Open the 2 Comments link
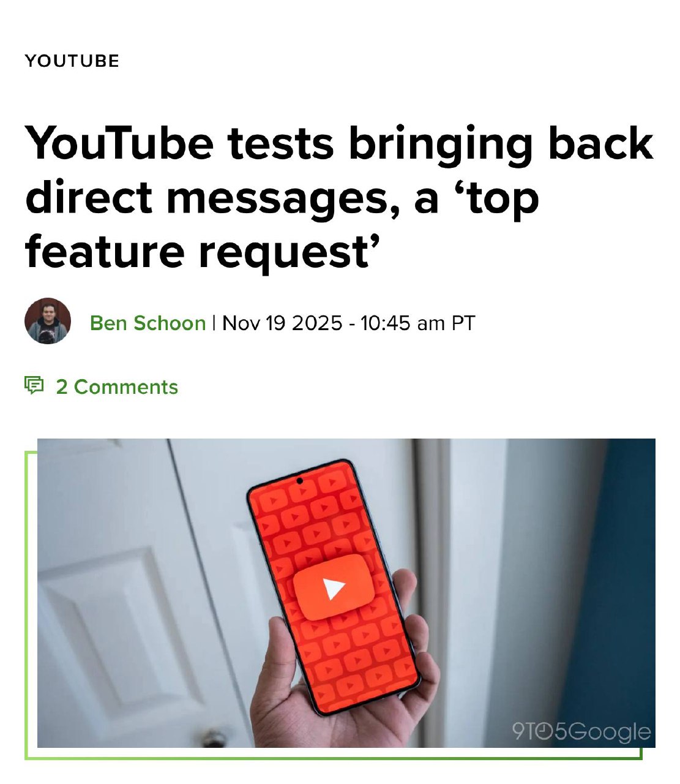 tap(117, 386)
